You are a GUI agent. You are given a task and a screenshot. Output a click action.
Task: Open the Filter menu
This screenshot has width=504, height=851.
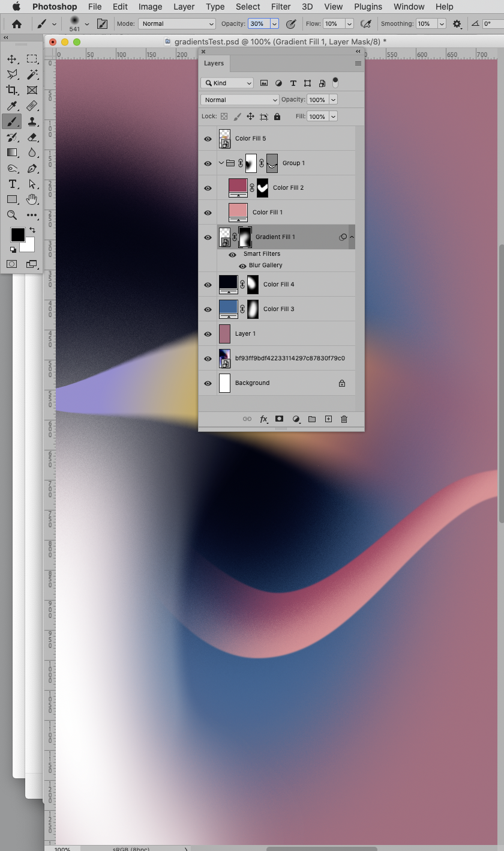click(280, 7)
